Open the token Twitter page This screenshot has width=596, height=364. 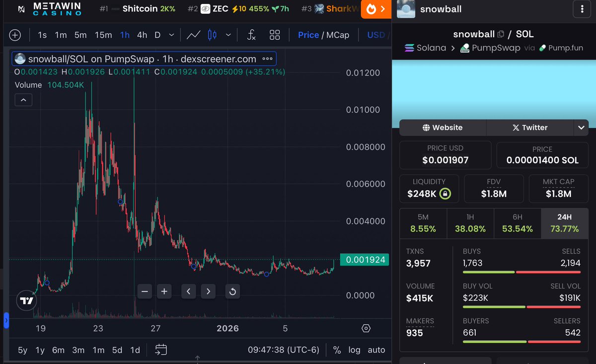click(x=530, y=128)
